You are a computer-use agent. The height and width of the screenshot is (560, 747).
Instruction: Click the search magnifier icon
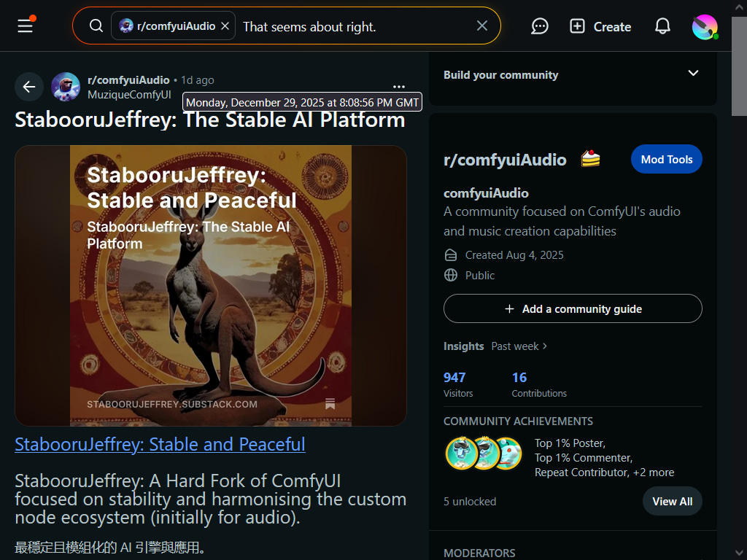pyautogui.click(x=96, y=26)
